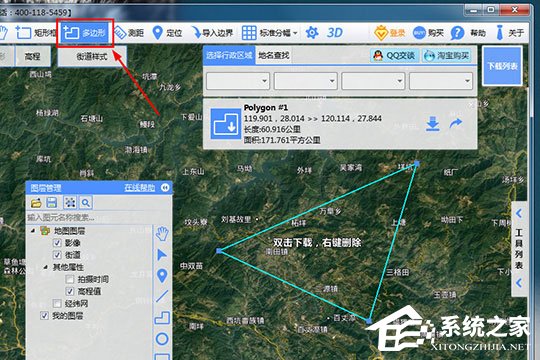
Task: Click the 工具列表 side panel label
Action: [519, 249]
